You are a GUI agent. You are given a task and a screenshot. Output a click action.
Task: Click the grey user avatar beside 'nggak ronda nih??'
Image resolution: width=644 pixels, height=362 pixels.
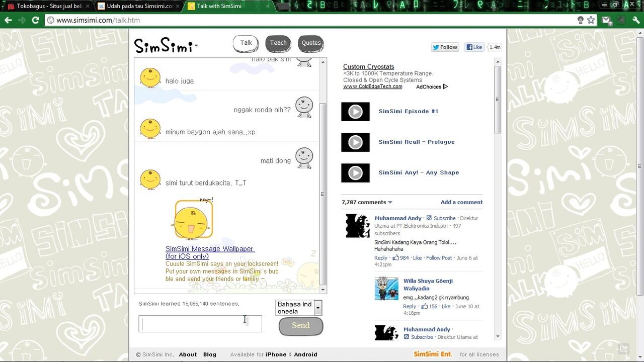[304, 107]
